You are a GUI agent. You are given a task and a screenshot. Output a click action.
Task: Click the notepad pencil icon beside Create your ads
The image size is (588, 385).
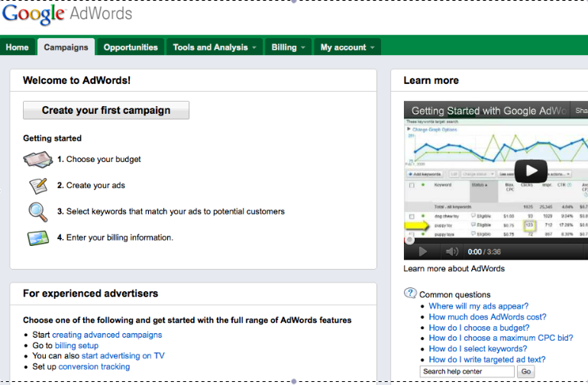[39, 186]
